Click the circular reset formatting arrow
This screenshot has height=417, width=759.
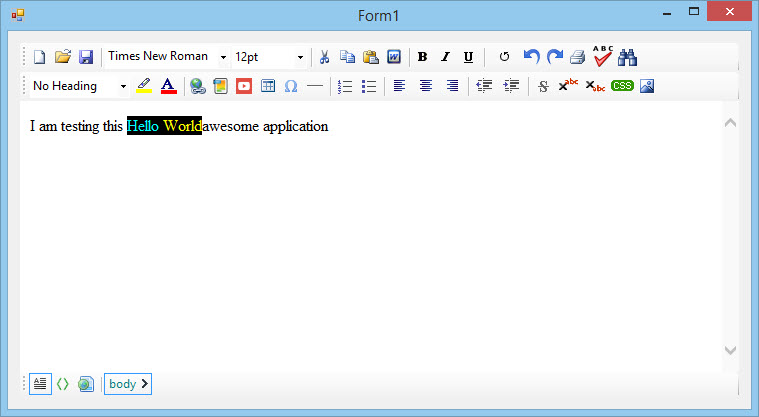(x=504, y=57)
